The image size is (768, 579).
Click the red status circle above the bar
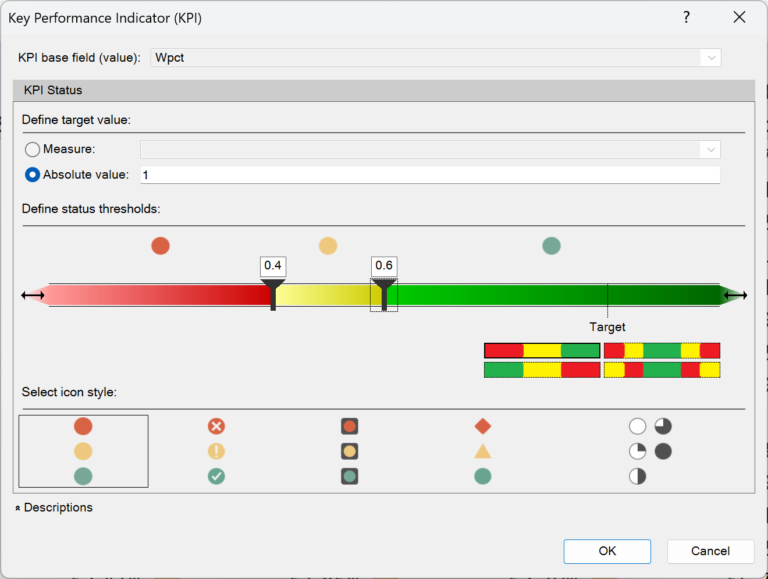pyautogui.click(x=160, y=245)
